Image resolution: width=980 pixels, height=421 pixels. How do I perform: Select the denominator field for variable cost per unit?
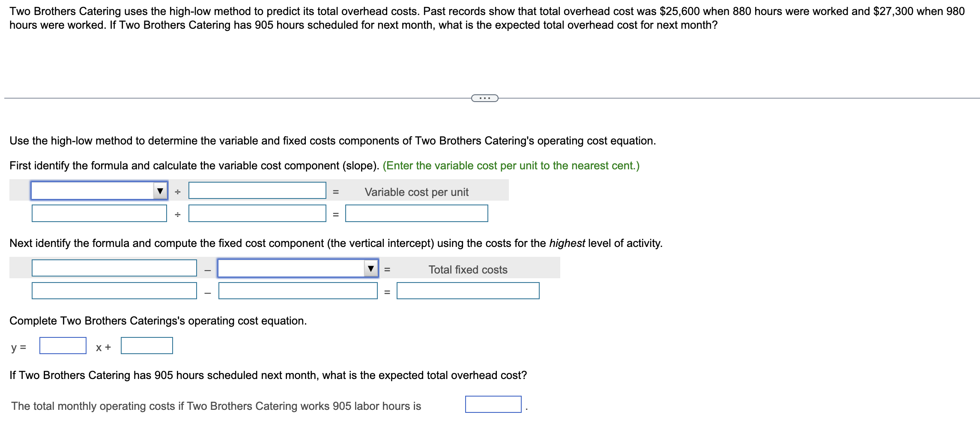click(257, 191)
